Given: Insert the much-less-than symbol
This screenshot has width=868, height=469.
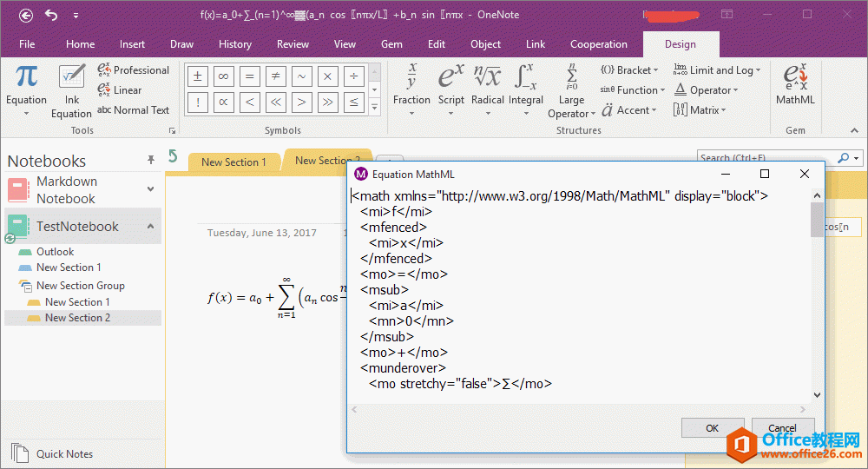Looking at the screenshot, I should pyautogui.click(x=276, y=102).
